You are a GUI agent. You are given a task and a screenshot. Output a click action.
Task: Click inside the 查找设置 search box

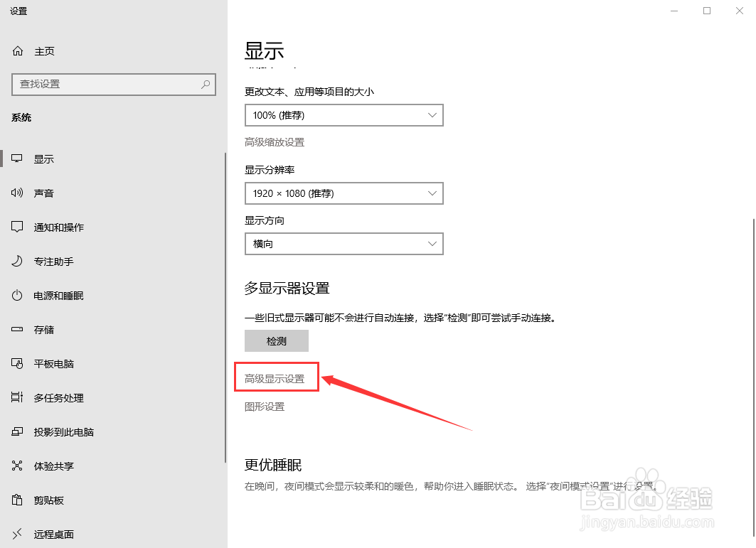click(x=113, y=84)
